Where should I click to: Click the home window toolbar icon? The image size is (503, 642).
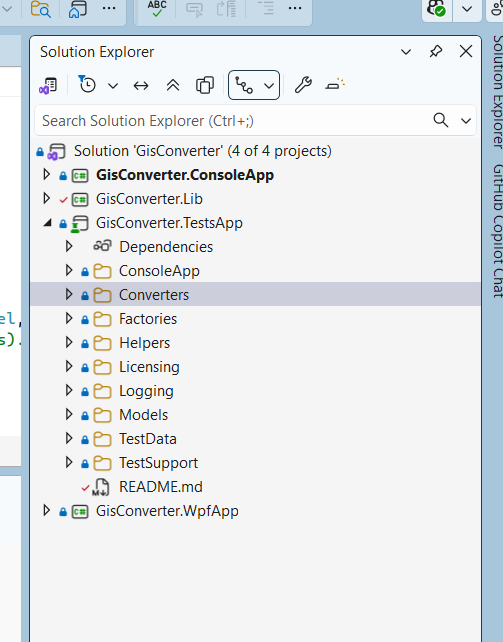coord(77,9)
